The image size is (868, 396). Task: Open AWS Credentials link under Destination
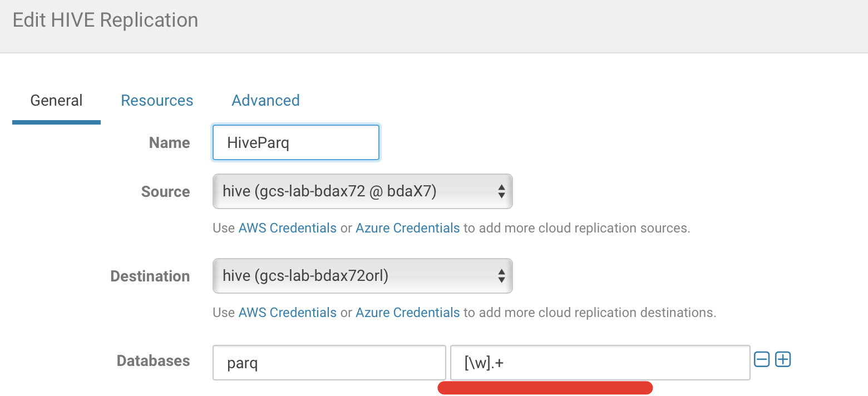point(287,313)
